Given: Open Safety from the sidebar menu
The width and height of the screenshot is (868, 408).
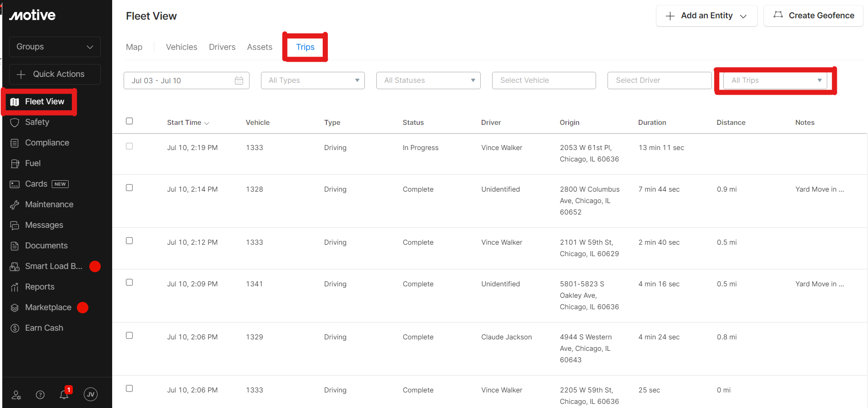Looking at the screenshot, I should click(x=37, y=122).
